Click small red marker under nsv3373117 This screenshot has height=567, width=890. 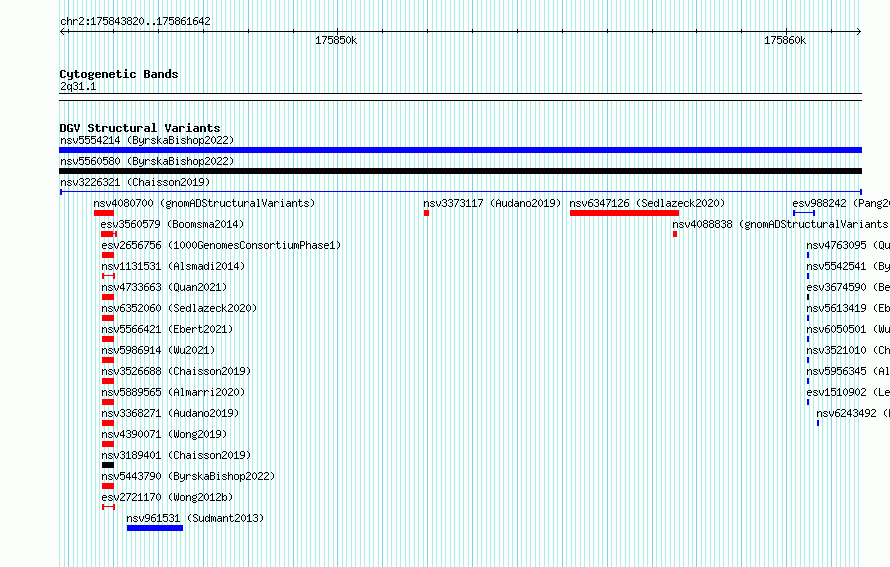click(426, 213)
